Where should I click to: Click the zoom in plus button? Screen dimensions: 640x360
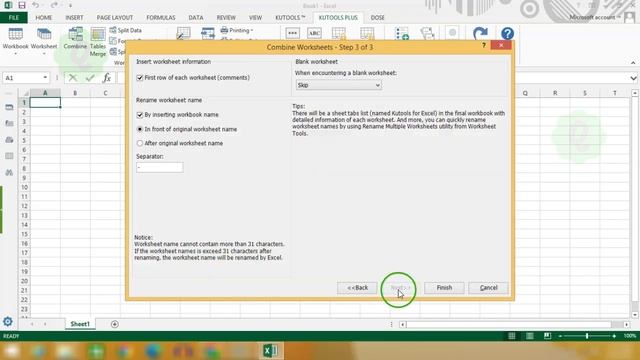coord(614,336)
